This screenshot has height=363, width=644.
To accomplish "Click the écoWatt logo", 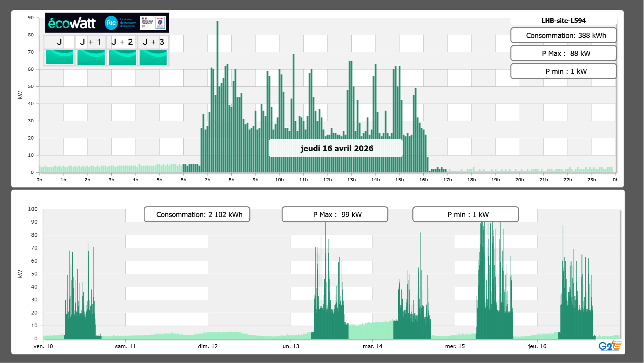I will (x=72, y=23).
